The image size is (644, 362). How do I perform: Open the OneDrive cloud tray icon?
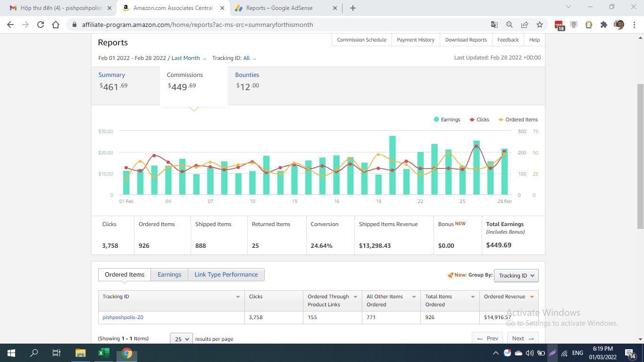[x=519, y=353]
